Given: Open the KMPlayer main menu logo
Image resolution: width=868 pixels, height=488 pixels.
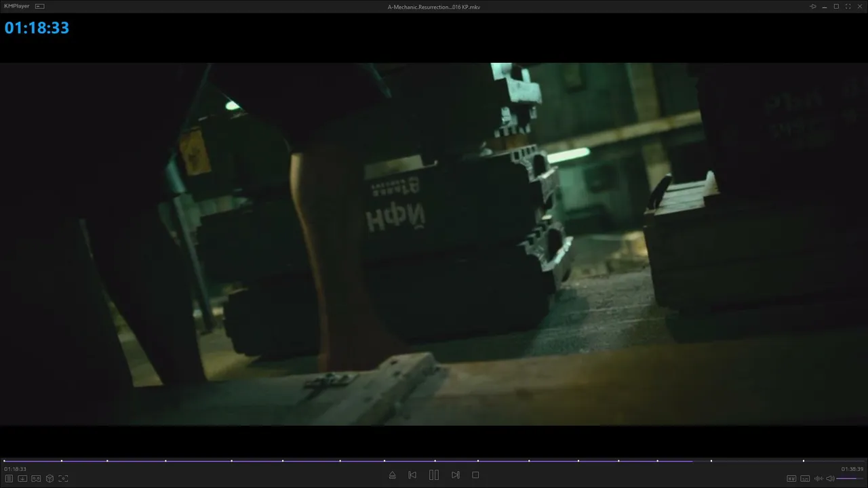Looking at the screenshot, I should click(17, 6).
